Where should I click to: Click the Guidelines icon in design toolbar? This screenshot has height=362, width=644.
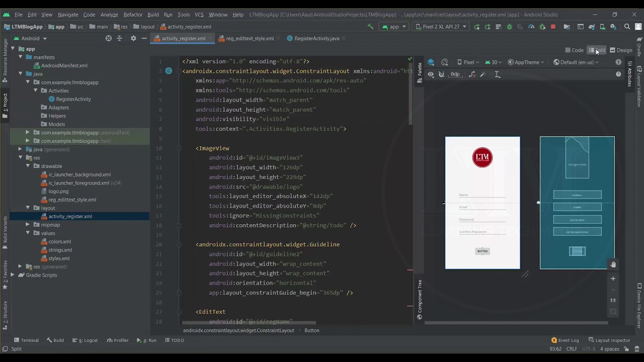pyautogui.click(x=497, y=74)
